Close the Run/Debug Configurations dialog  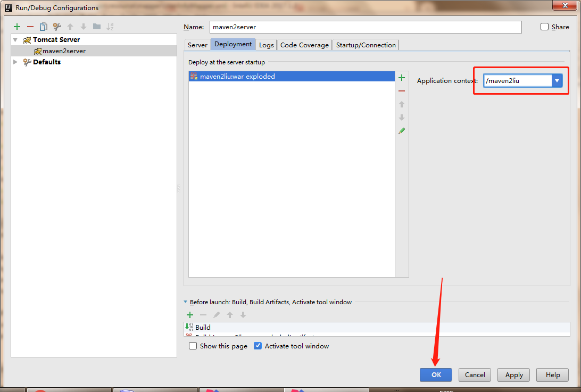565,5
